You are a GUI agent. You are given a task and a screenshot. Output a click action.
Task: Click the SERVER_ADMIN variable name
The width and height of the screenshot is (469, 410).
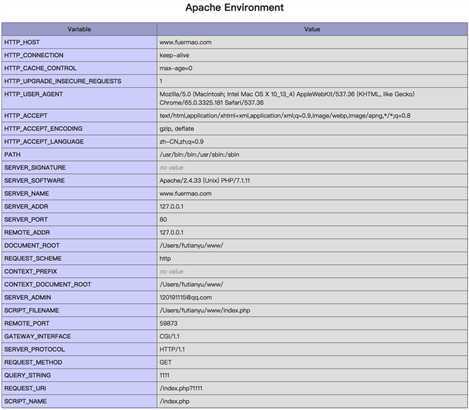pyautogui.click(x=28, y=298)
